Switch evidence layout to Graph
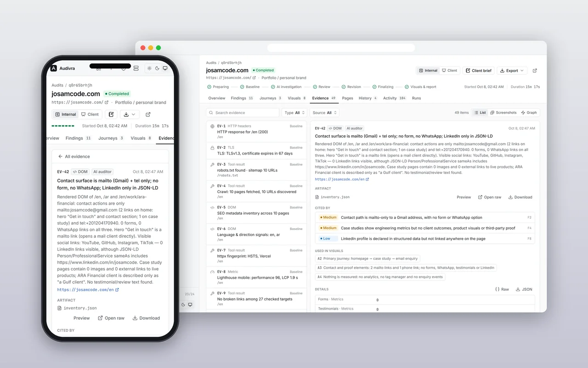588x368 pixels. (x=529, y=113)
